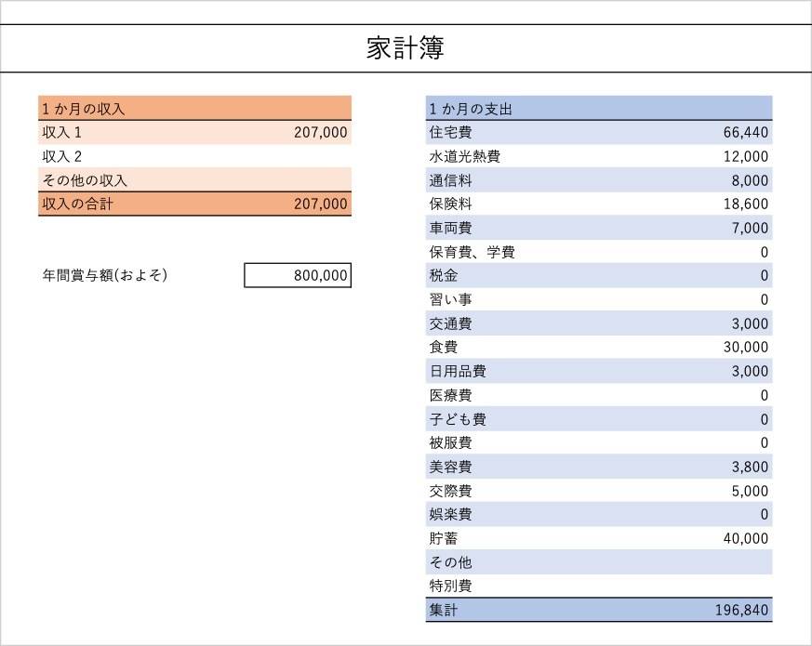Select the 被服費 label
This screenshot has width=812, height=646.
(450, 442)
